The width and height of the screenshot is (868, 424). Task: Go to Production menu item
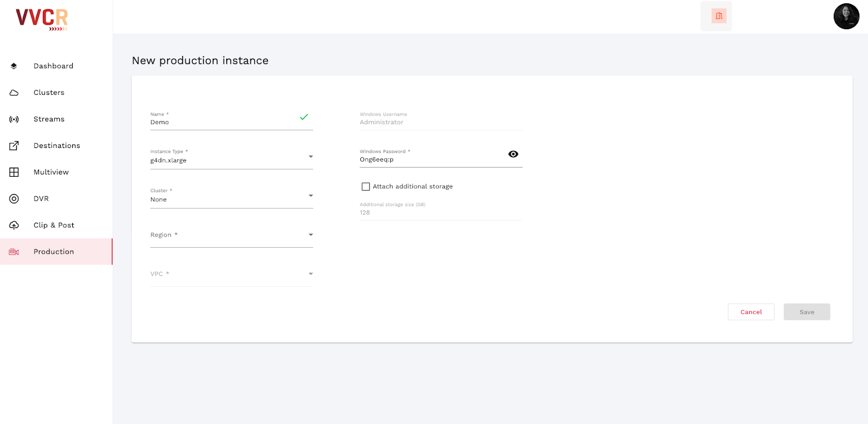56,252
